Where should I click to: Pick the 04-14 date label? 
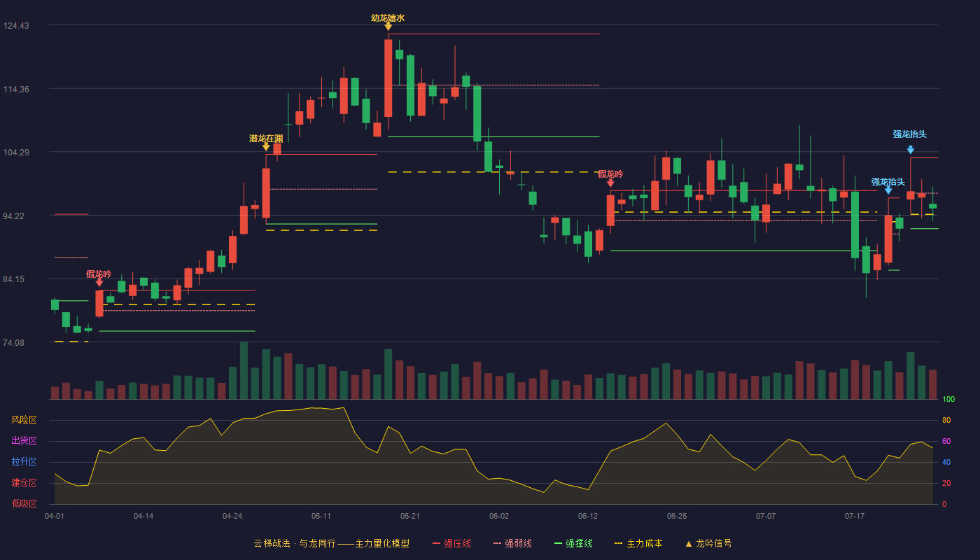coord(143,516)
